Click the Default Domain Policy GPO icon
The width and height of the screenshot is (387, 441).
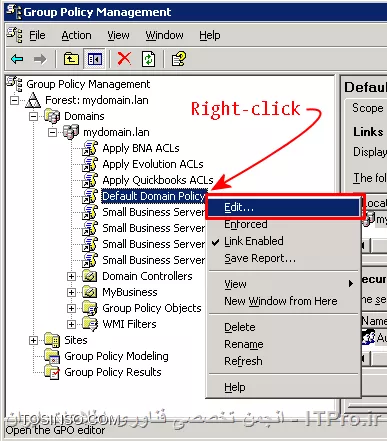pyautogui.click(x=90, y=196)
